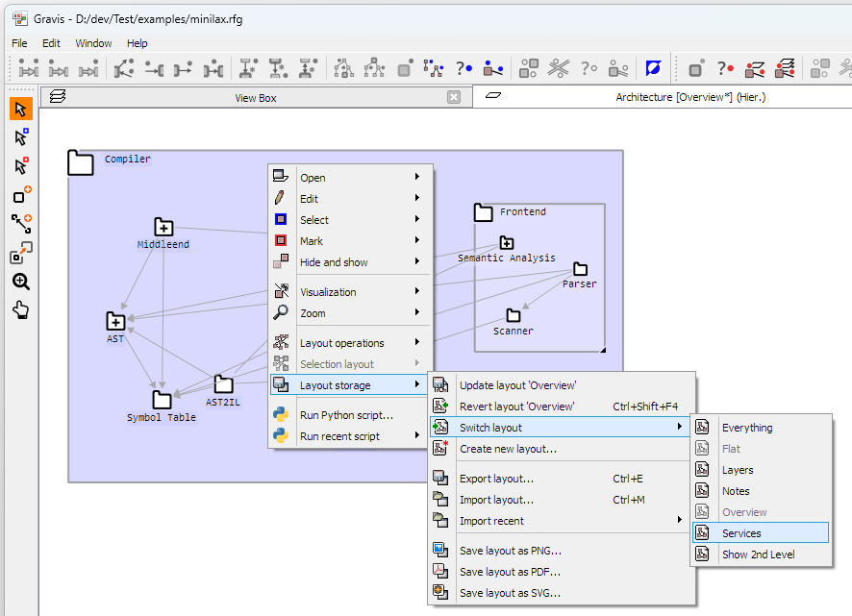Image resolution: width=852 pixels, height=616 pixels.
Task: Select the blue-marker select tool
Action: 20,137
